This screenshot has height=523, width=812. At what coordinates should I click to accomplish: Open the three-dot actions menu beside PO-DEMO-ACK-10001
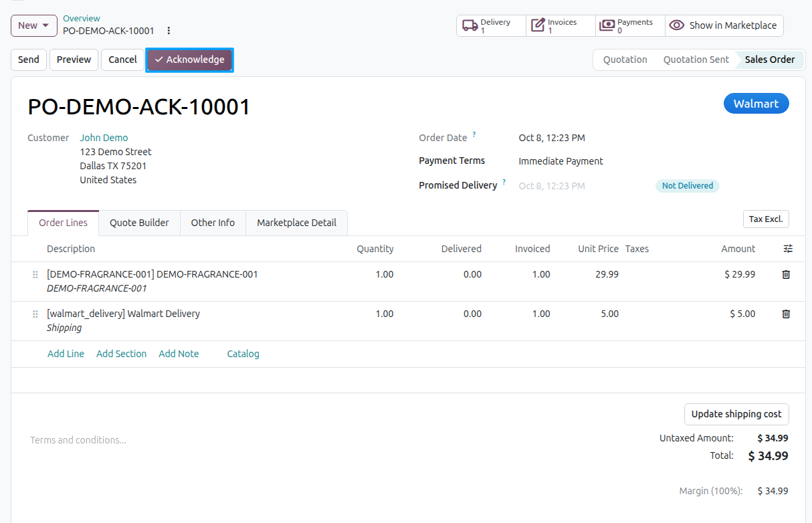[x=169, y=31]
